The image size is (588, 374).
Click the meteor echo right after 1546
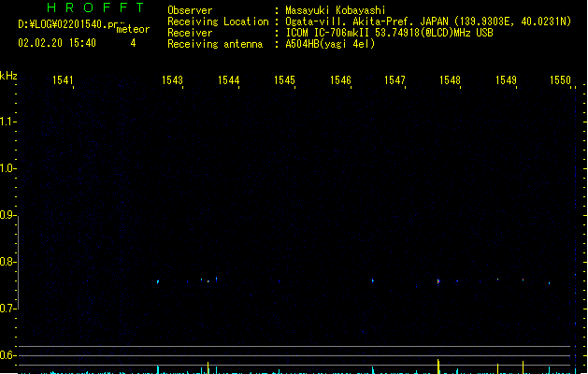pos(372,280)
